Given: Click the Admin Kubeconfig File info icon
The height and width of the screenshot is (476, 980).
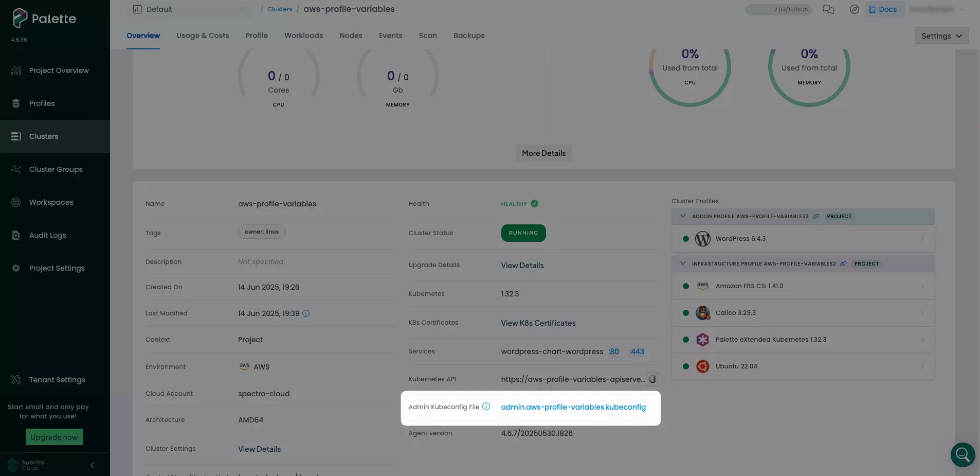Looking at the screenshot, I should (x=486, y=407).
